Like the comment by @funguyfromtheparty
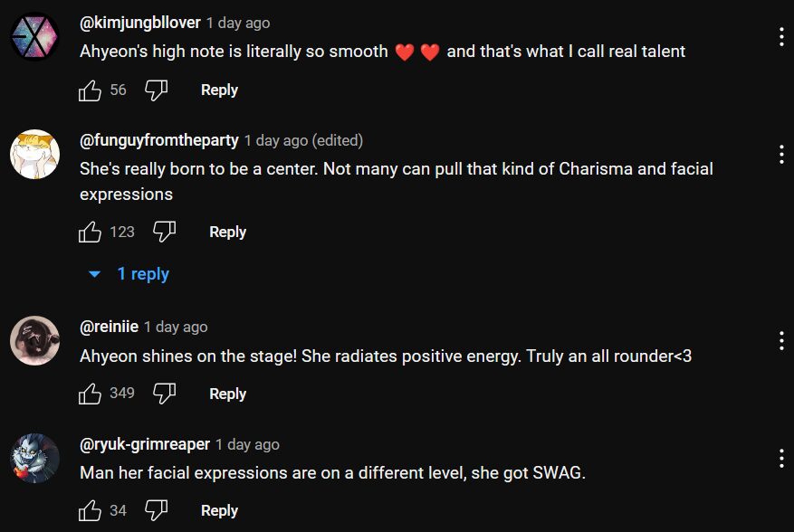The width and height of the screenshot is (794, 532). point(91,232)
